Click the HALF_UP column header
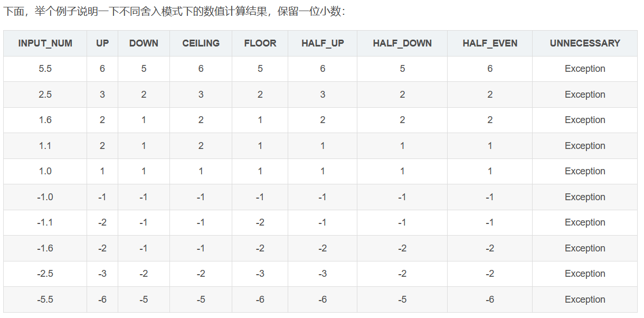 [323, 43]
